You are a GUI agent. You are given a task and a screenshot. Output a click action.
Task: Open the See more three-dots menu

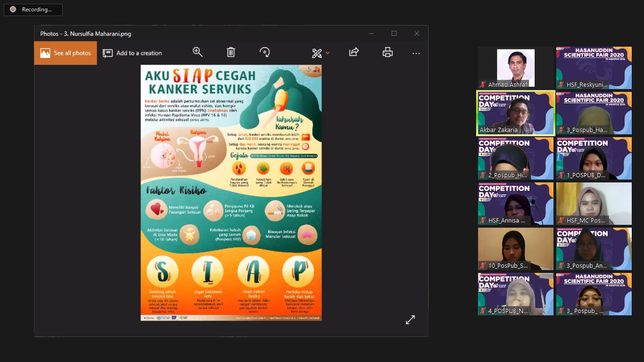pyautogui.click(x=416, y=53)
